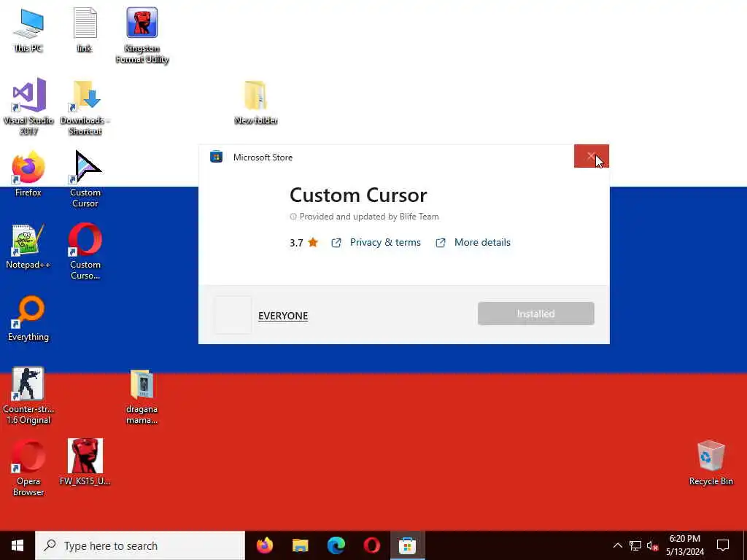Click Provided and updated by Blife Team
747x560 pixels.
coord(368,217)
